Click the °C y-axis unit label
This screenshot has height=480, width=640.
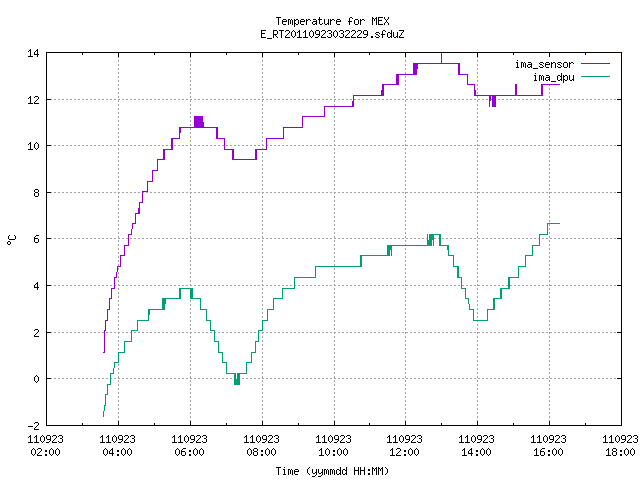(x=11, y=240)
